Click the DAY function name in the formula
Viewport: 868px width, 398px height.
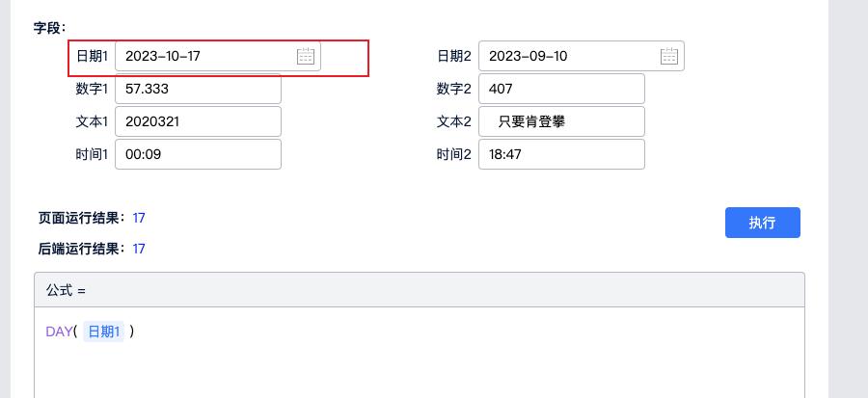(59, 332)
